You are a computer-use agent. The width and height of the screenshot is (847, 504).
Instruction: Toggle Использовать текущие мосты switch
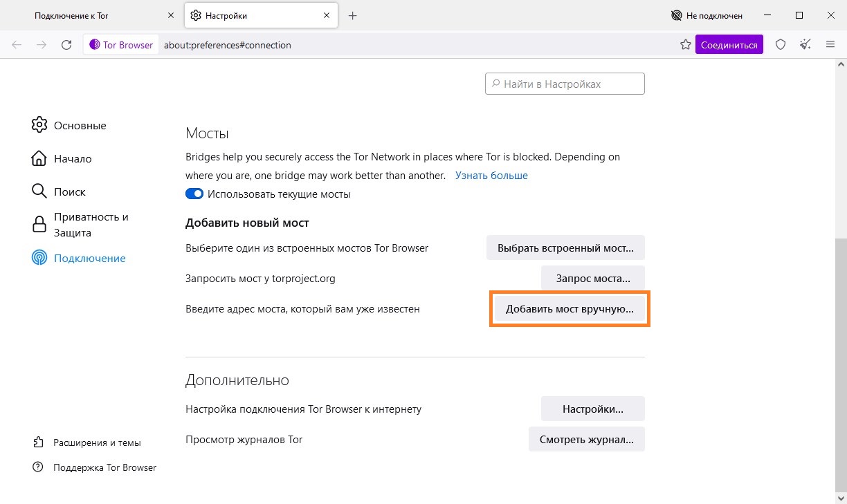tap(194, 194)
